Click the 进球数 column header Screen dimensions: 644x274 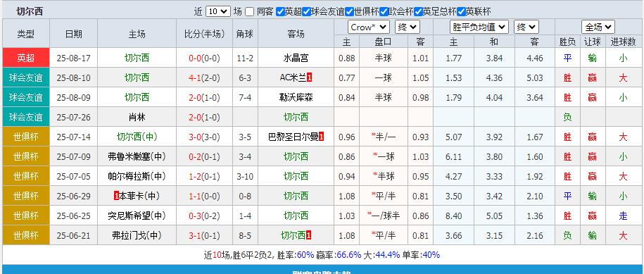pos(623,42)
